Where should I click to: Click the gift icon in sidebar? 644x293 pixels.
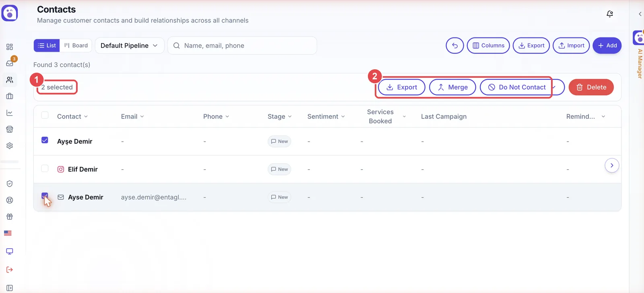(x=10, y=216)
